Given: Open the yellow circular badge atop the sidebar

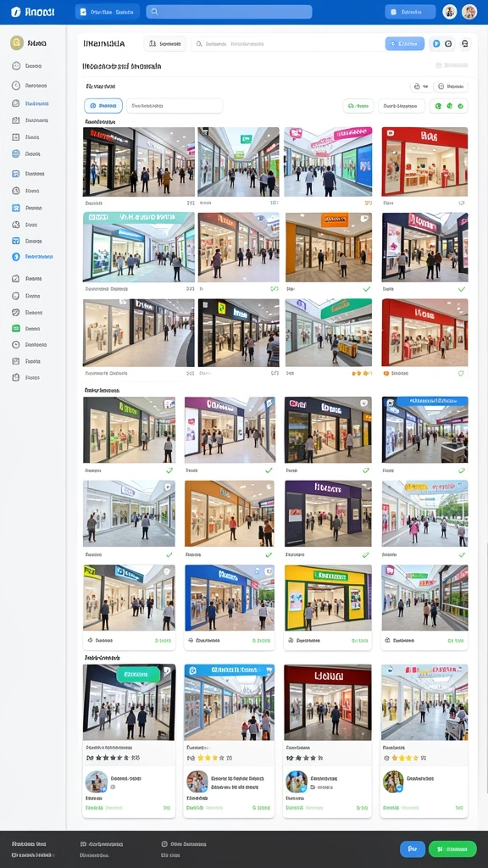Looking at the screenshot, I should (17, 43).
